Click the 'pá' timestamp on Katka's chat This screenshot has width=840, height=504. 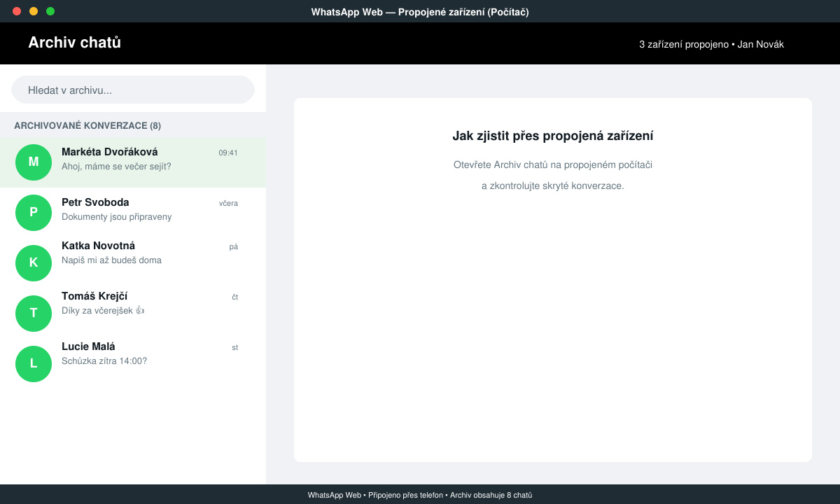(234, 246)
